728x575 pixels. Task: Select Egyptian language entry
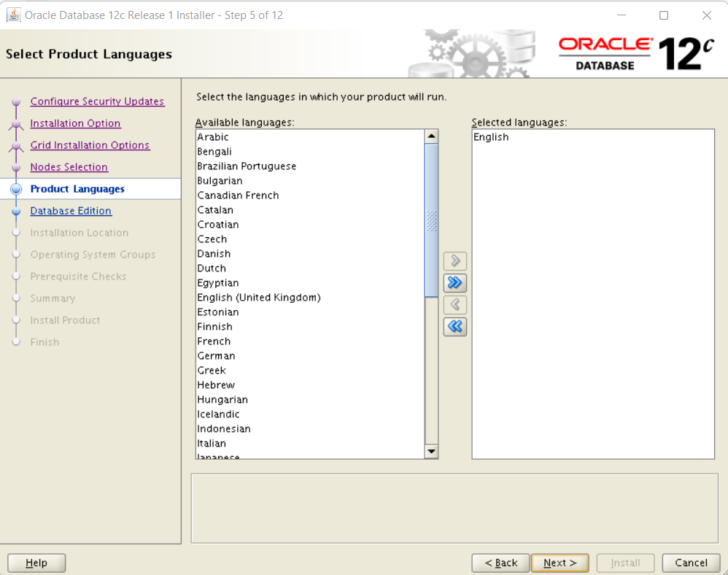pos(310,283)
